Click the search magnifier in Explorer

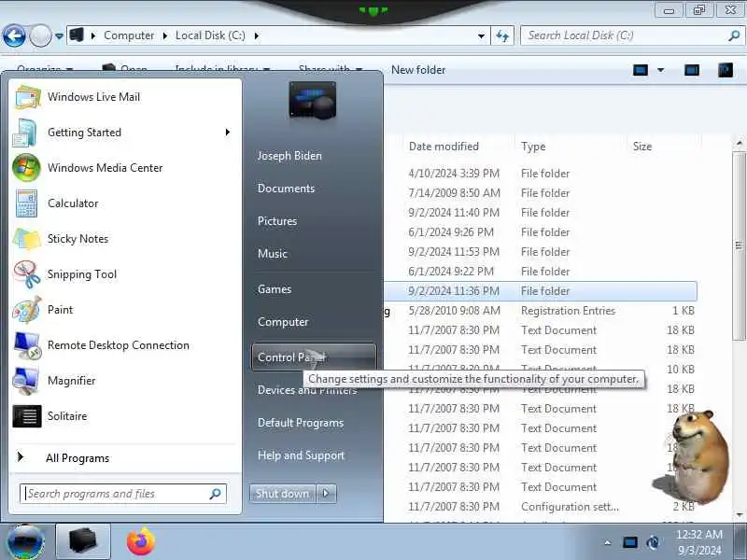tap(734, 35)
